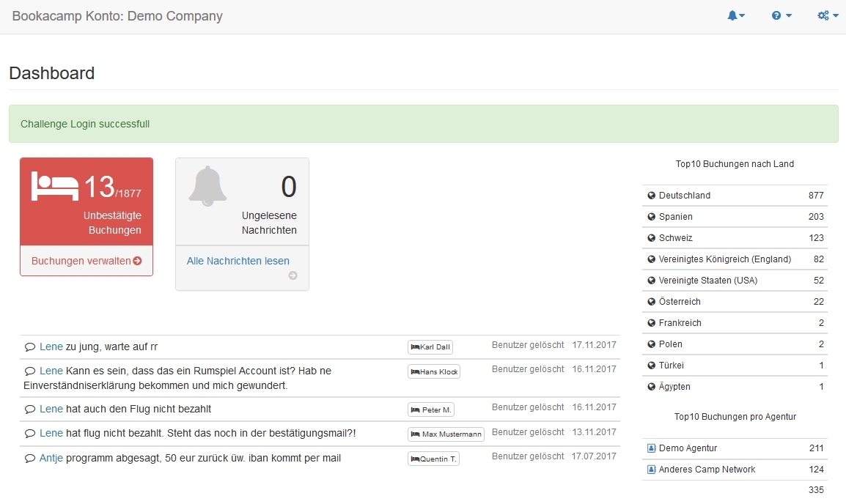Viewport: 846px width, 504px height.
Task: Click the large grey bell icon
Action: click(x=207, y=185)
